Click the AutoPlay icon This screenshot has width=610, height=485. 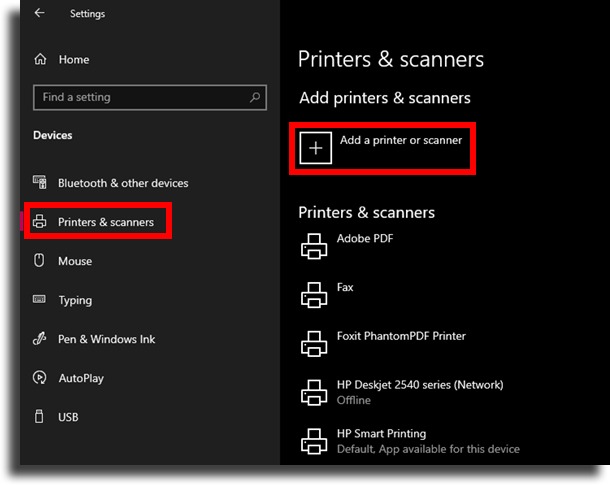click(40, 377)
